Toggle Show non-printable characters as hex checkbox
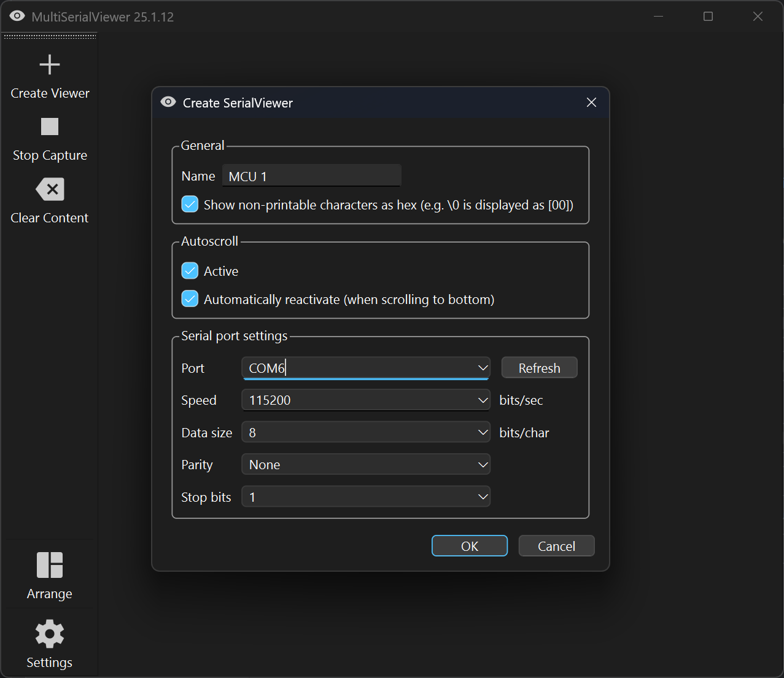 [190, 205]
